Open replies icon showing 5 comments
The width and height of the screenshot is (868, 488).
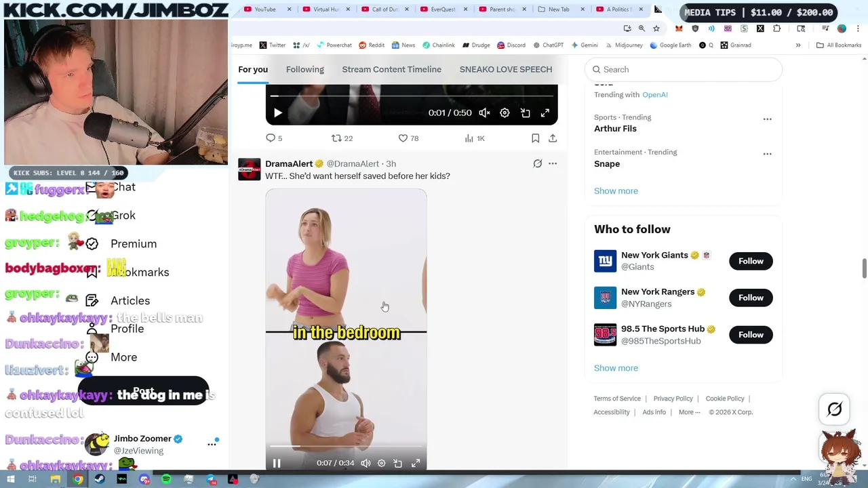click(274, 138)
